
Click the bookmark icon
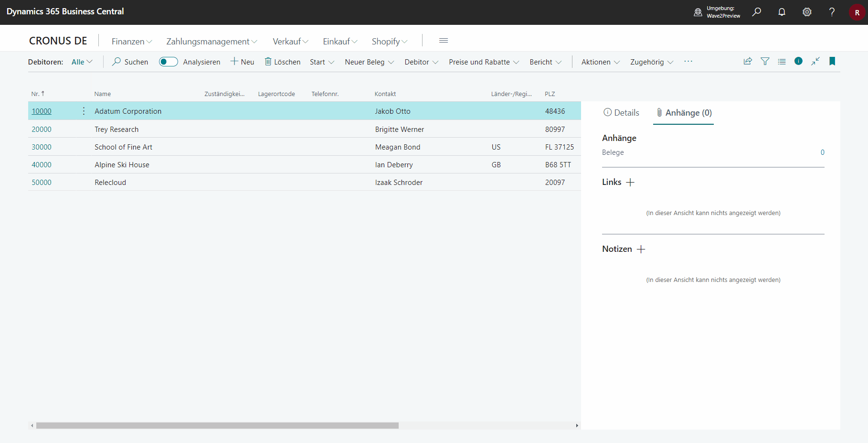click(x=832, y=61)
